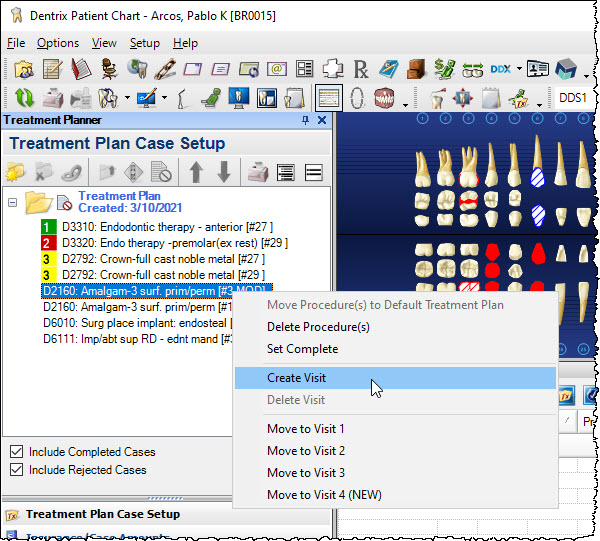Click the green refresh arrows icon
Image resolution: width=600 pixels, height=541 pixels.
tap(24, 98)
